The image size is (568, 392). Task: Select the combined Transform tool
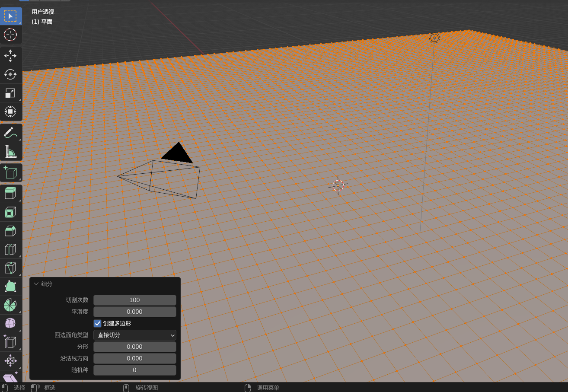pos(10,112)
